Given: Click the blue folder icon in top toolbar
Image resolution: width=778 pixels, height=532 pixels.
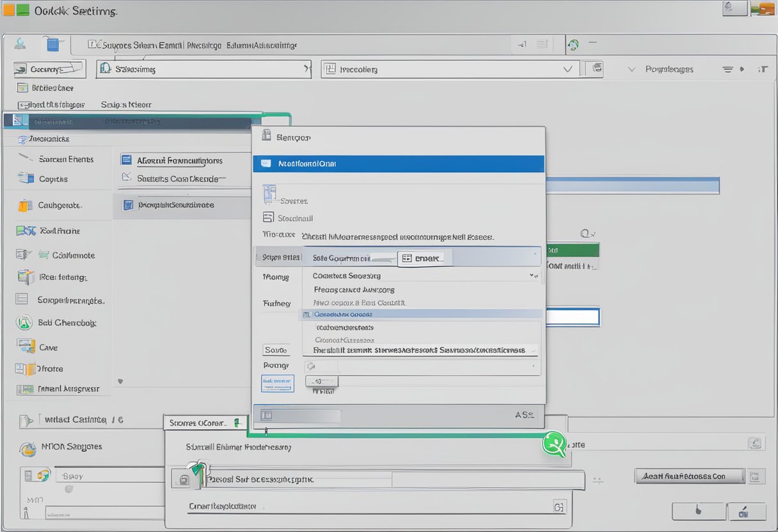Looking at the screenshot, I should [x=53, y=44].
